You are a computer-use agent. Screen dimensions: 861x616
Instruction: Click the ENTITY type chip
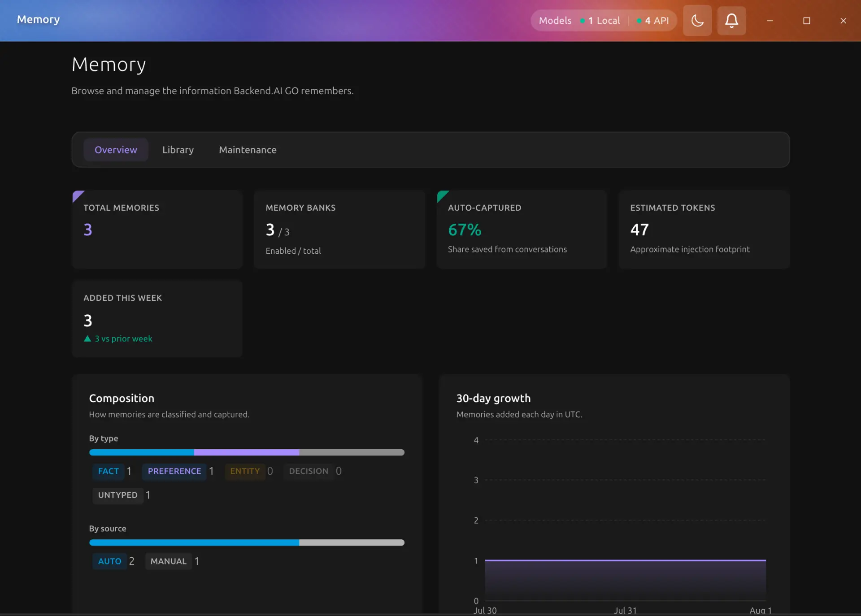245,471
